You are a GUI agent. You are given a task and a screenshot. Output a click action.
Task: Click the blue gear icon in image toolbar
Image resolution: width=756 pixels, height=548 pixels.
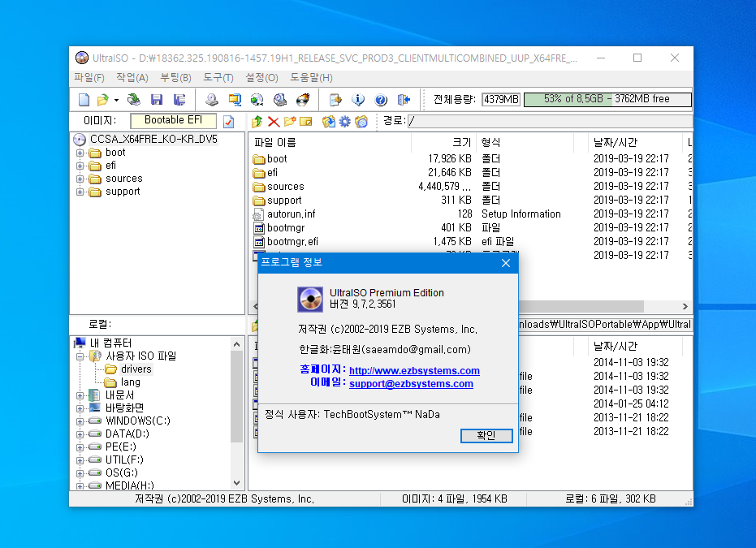(345, 122)
